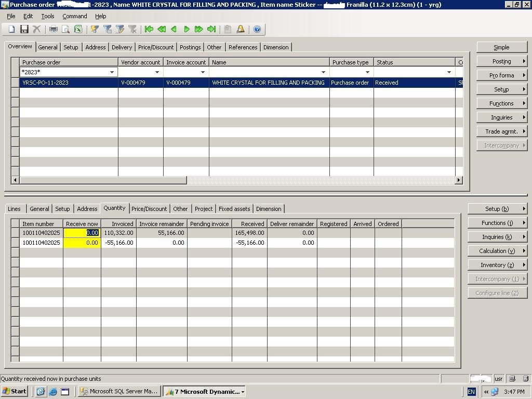This screenshot has height=399, width=532.
Task: Click the Setup (b) button
Action: click(x=497, y=209)
